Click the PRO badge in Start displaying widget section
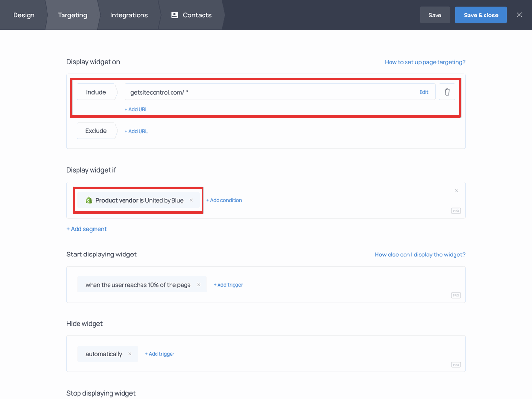 point(456,295)
